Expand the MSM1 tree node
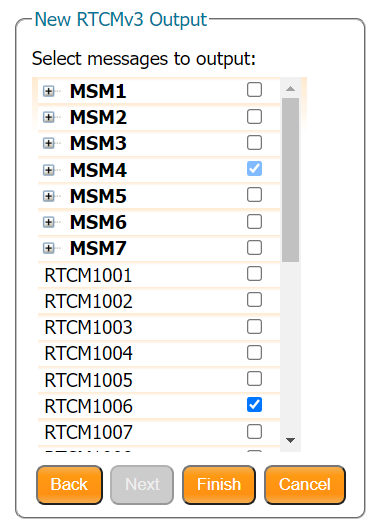Screen dimensions: 376x528 [48, 91]
